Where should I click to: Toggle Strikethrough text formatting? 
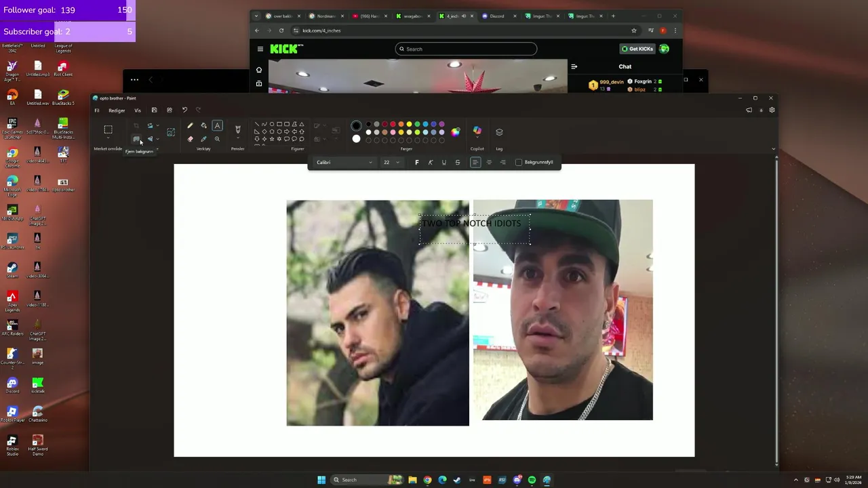tap(457, 162)
